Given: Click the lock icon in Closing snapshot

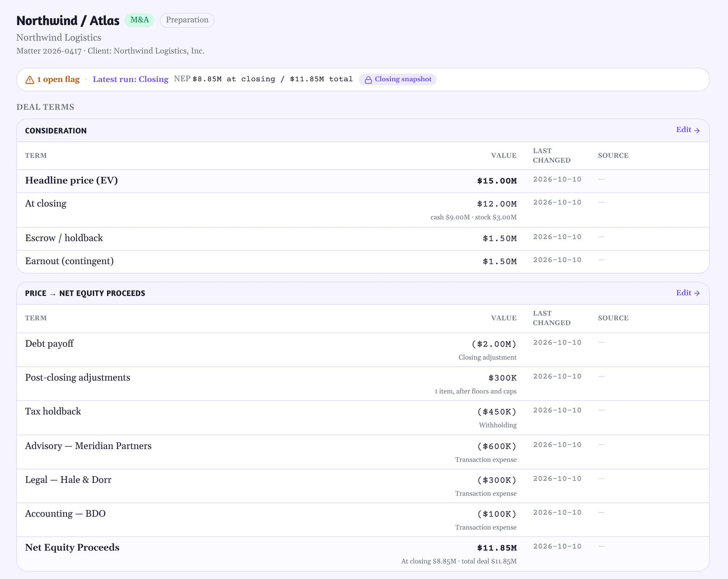Looking at the screenshot, I should point(368,80).
